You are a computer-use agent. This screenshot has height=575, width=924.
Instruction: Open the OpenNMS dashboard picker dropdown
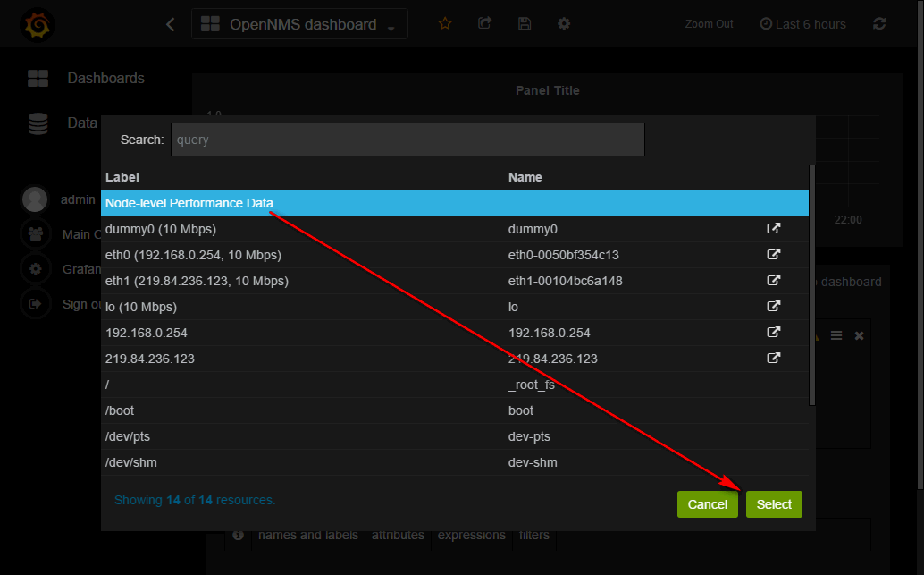point(299,24)
